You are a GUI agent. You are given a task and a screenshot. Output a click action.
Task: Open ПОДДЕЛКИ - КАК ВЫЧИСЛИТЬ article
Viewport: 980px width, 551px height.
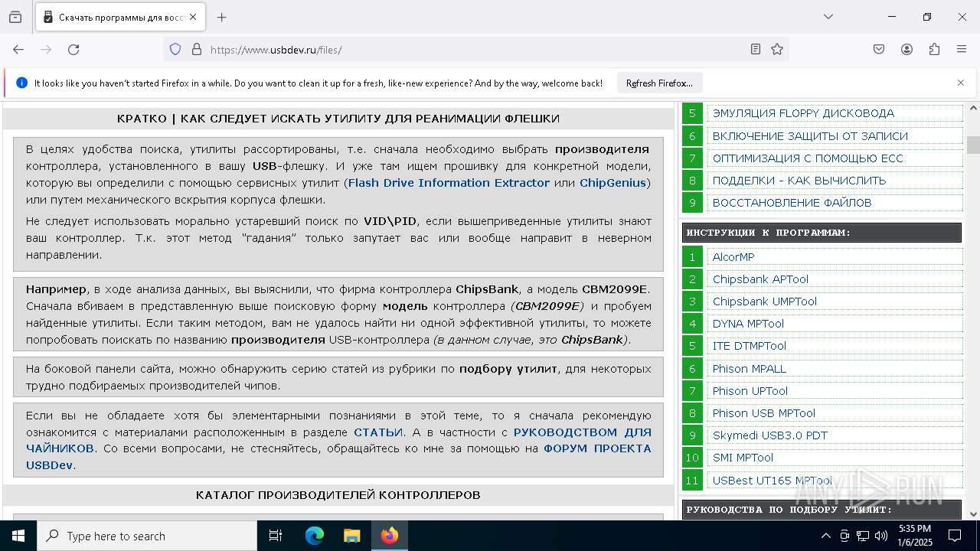799,181
